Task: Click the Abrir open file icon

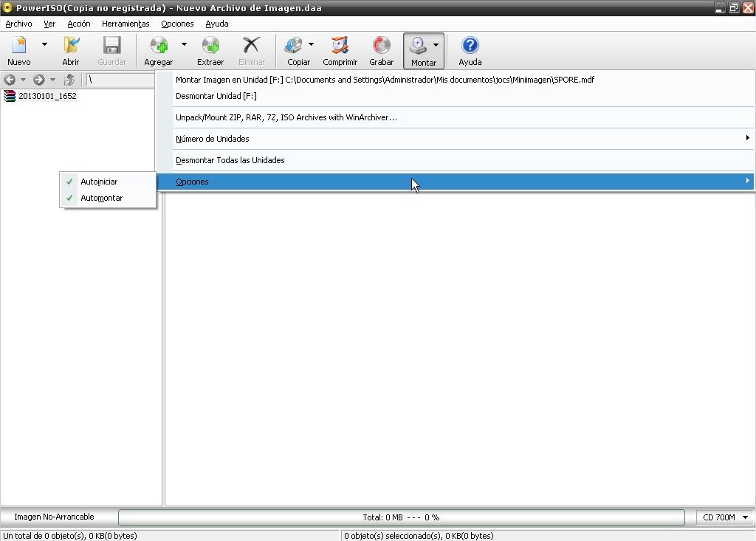Action: click(70, 46)
